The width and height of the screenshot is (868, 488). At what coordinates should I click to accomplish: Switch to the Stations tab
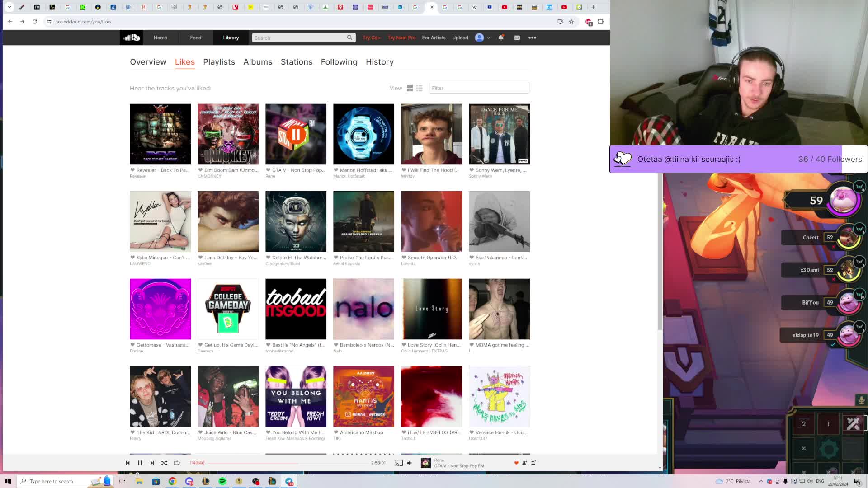[x=297, y=62]
